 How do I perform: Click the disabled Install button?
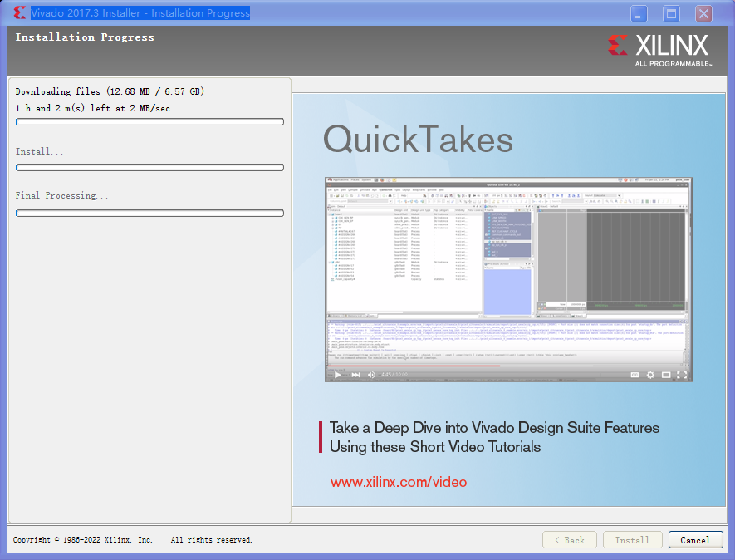click(632, 540)
